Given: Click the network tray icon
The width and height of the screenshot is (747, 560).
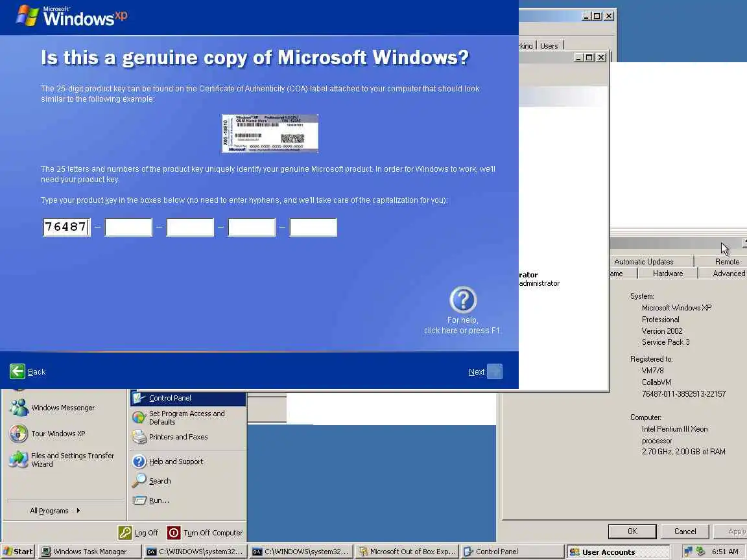Looking at the screenshot, I should (x=687, y=552).
